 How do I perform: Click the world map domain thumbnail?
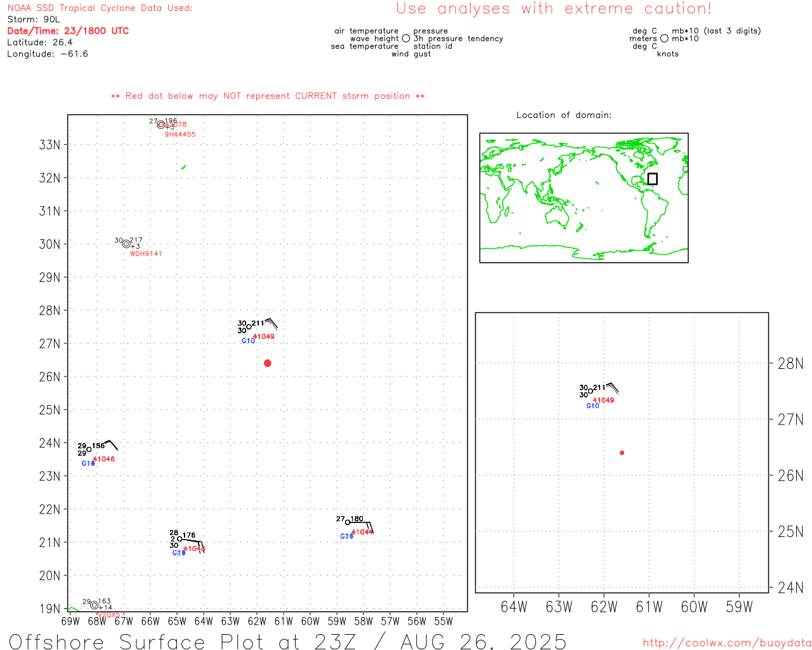(x=584, y=198)
